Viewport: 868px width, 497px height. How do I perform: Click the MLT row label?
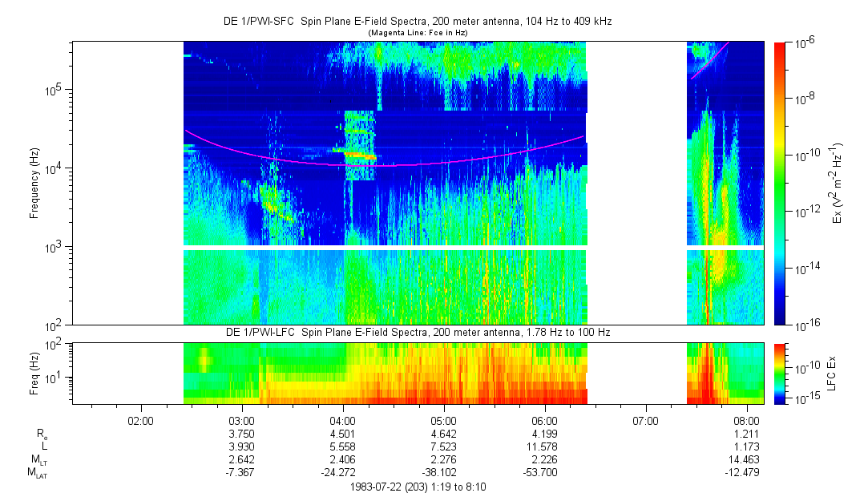[x=38, y=459]
